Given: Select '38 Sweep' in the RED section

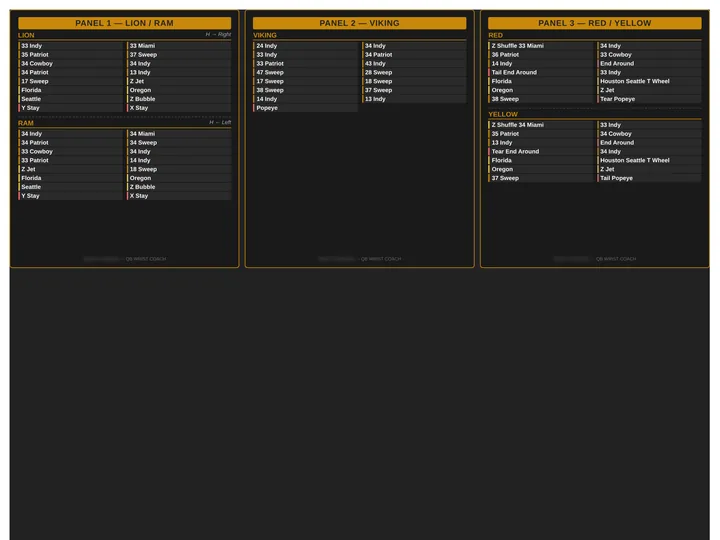Looking at the screenshot, I should click(x=540, y=99).
